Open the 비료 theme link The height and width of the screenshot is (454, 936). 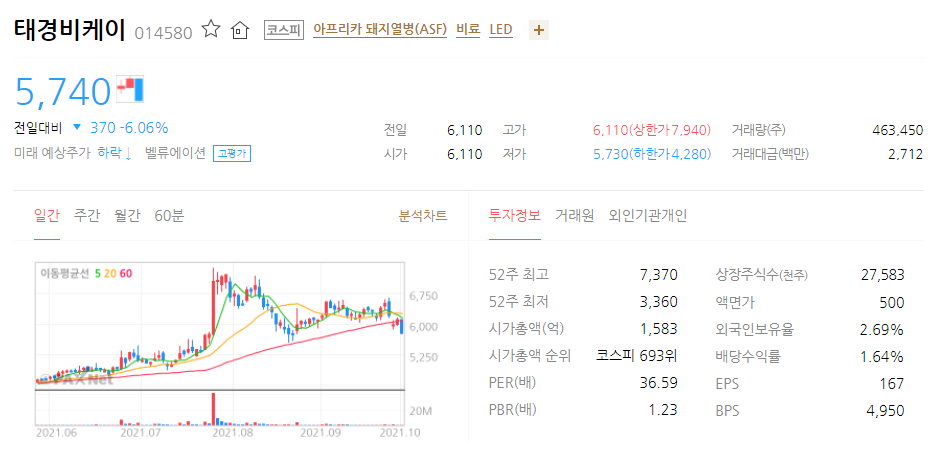[468, 29]
